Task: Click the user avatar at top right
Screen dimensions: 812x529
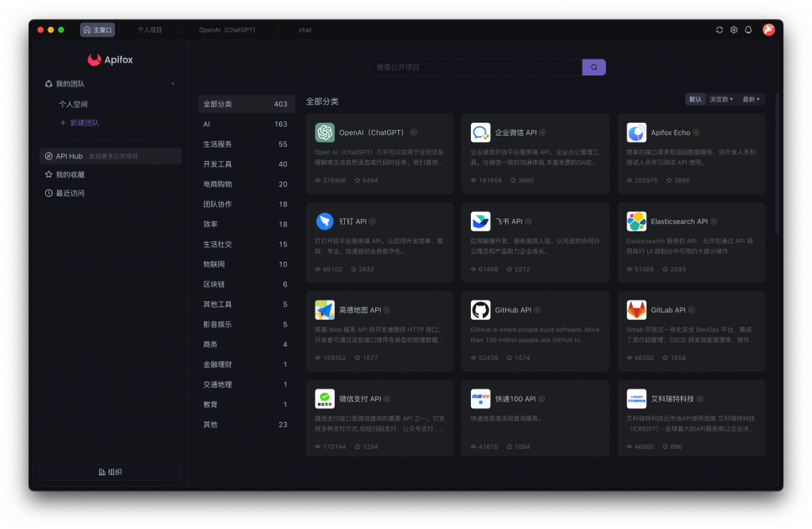Action: [x=768, y=30]
